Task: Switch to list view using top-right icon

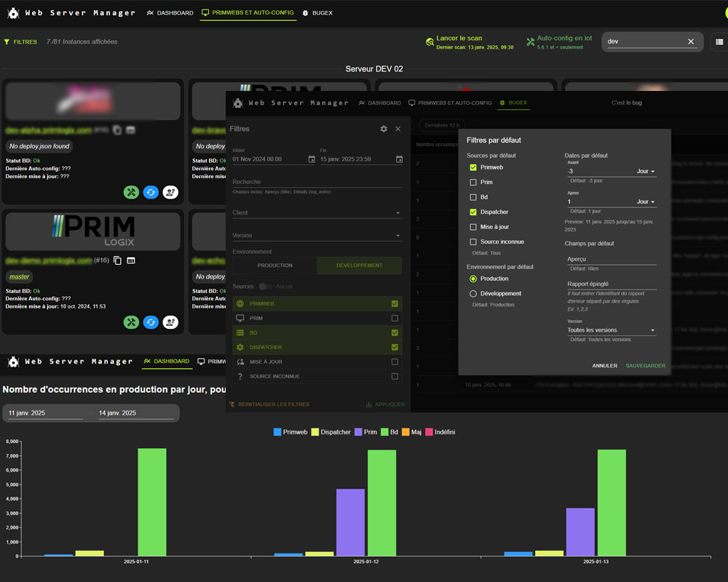Action: [719, 42]
